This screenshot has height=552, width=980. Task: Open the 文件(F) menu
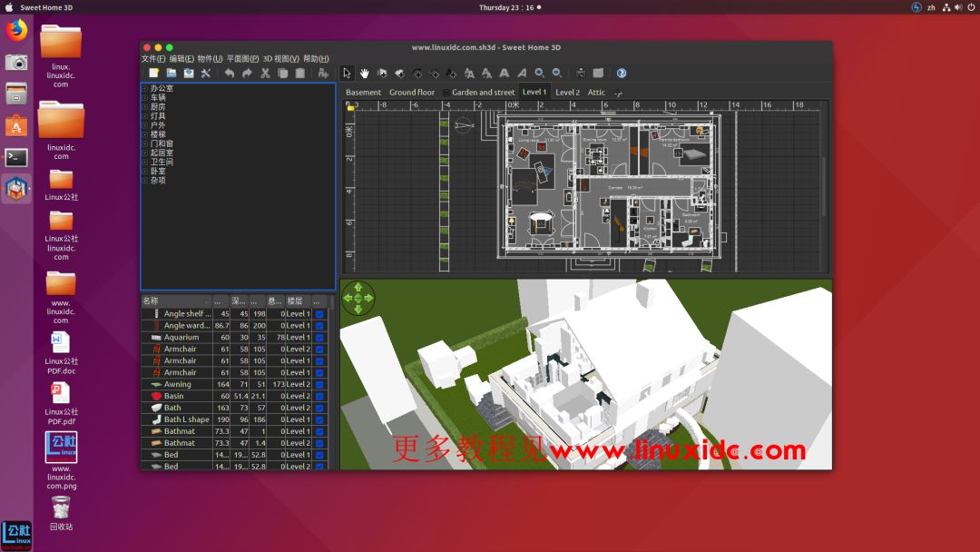click(153, 59)
